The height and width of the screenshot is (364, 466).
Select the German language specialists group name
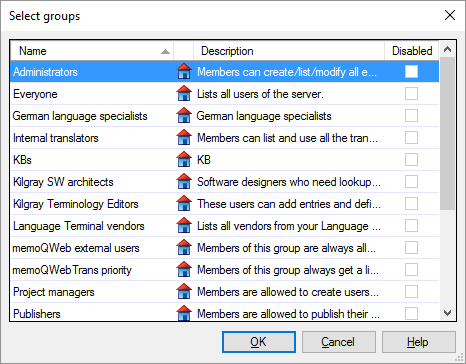point(80,116)
